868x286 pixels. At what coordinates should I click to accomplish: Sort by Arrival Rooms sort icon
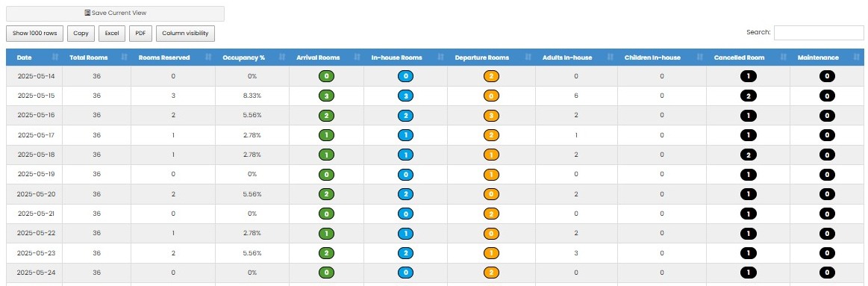pyautogui.click(x=357, y=57)
